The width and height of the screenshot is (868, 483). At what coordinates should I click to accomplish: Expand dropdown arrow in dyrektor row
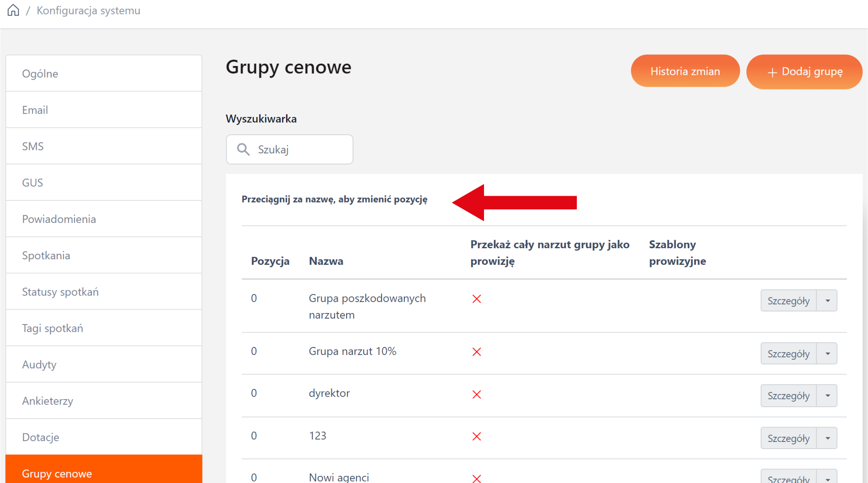coord(827,396)
